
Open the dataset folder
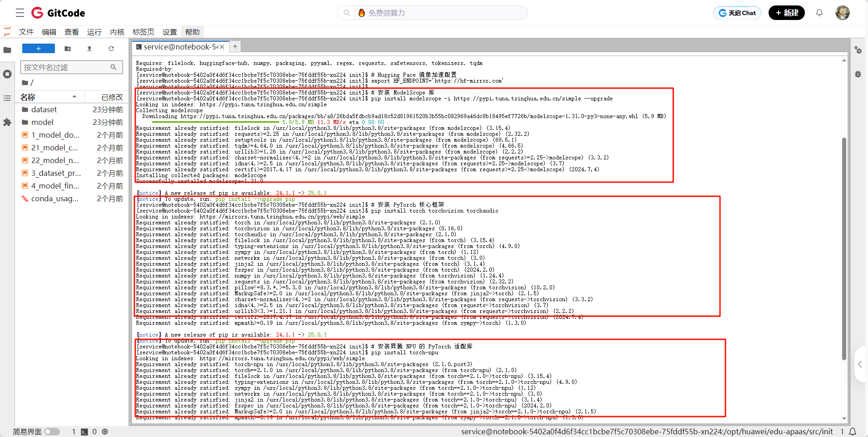pyautogui.click(x=72, y=109)
